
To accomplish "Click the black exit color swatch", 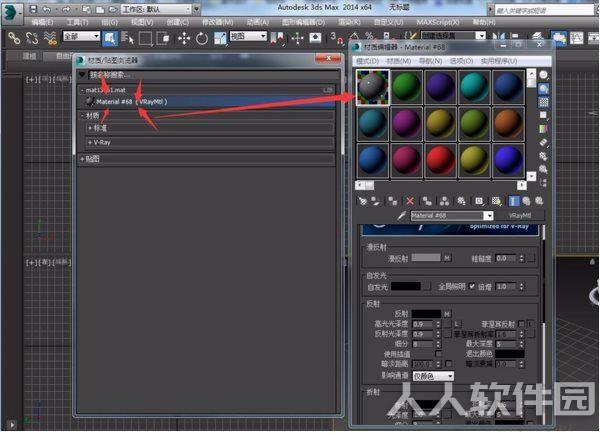I will pos(510,354).
